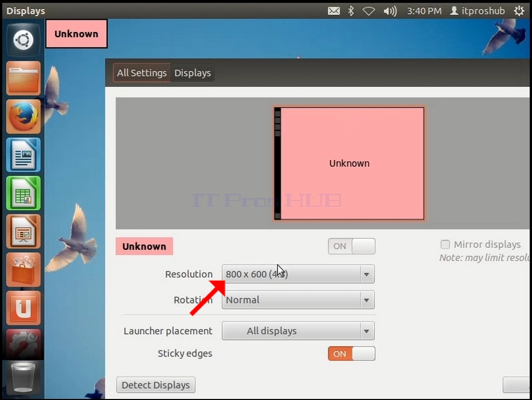The image size is (532, 400).
Task: Select the Displays breadcrumb tab
Action: 193,73
